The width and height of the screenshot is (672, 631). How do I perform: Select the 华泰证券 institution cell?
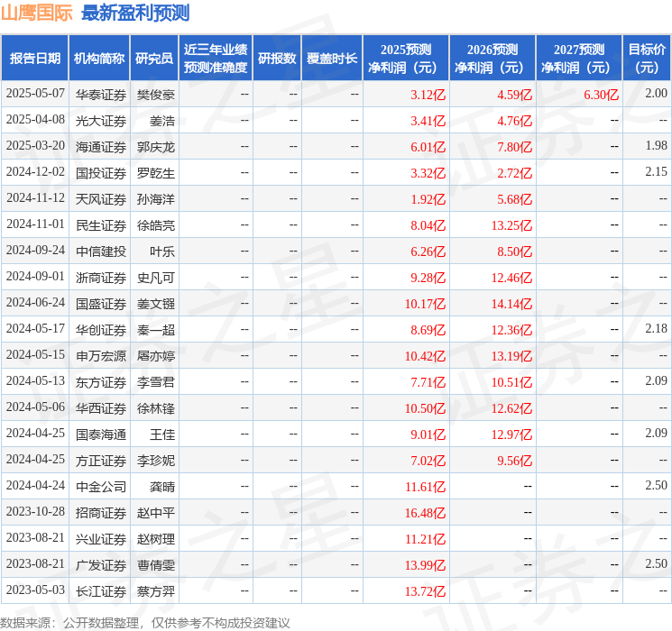click(101, 95)
